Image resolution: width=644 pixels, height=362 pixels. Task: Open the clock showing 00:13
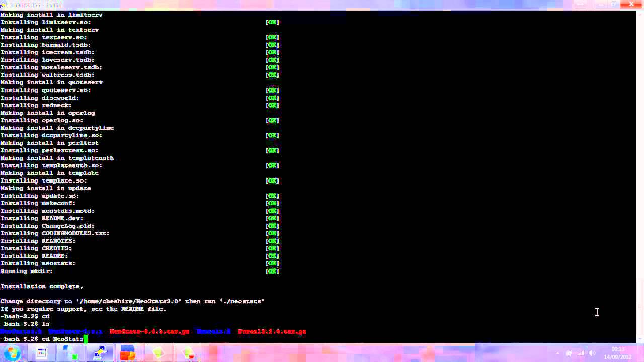618,353
